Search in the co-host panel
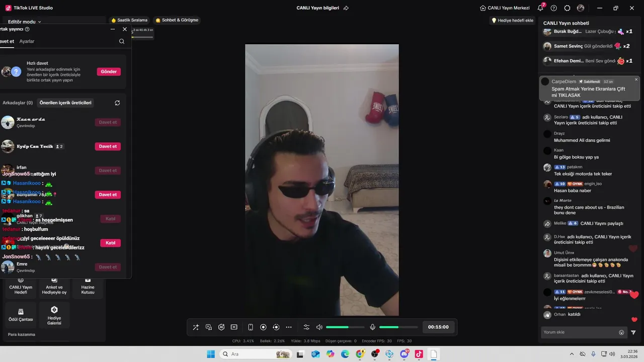Viewport: 644px width, 362px height. click(122, 41)
